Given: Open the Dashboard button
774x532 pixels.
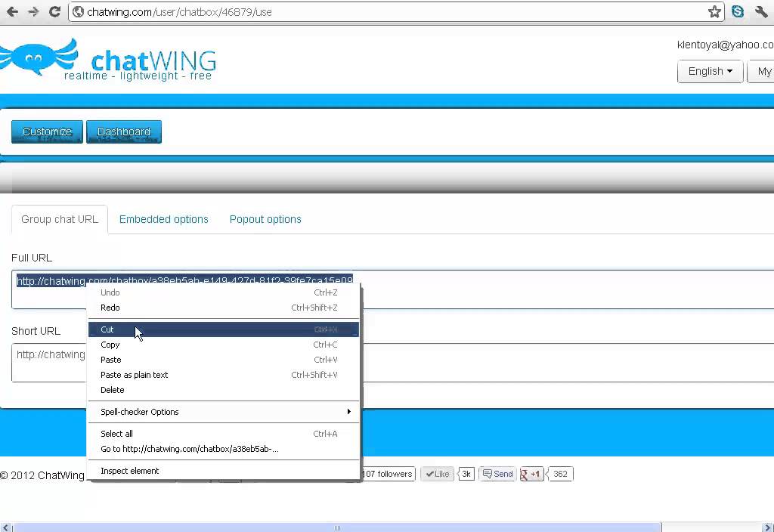Looking at the screenshot, I should [124, 131].
